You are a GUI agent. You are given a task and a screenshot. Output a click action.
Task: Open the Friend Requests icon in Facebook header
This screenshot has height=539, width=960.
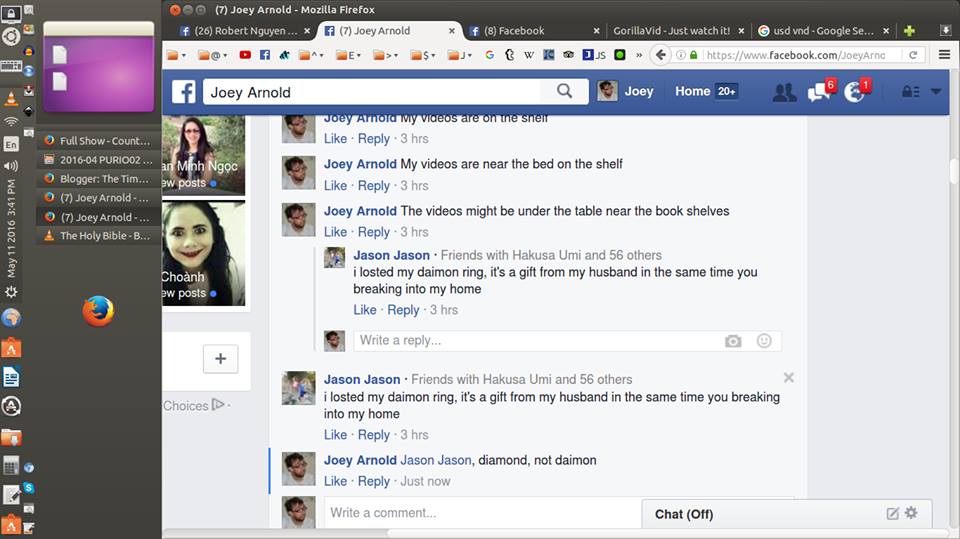784,92
